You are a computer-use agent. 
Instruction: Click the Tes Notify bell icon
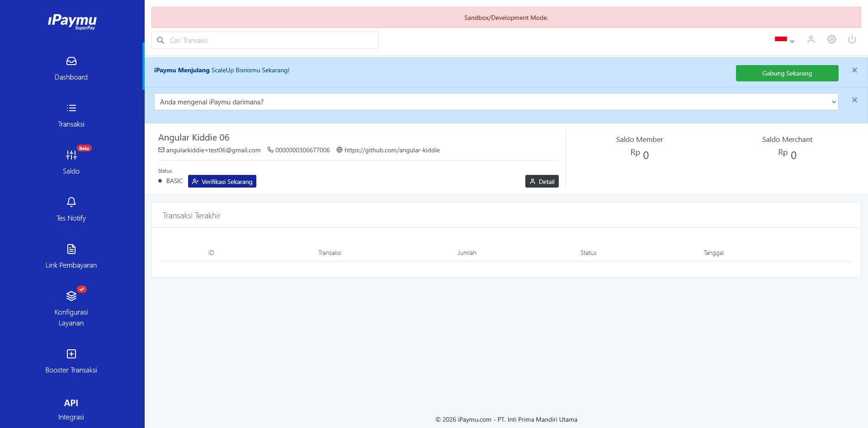[71, 202]
